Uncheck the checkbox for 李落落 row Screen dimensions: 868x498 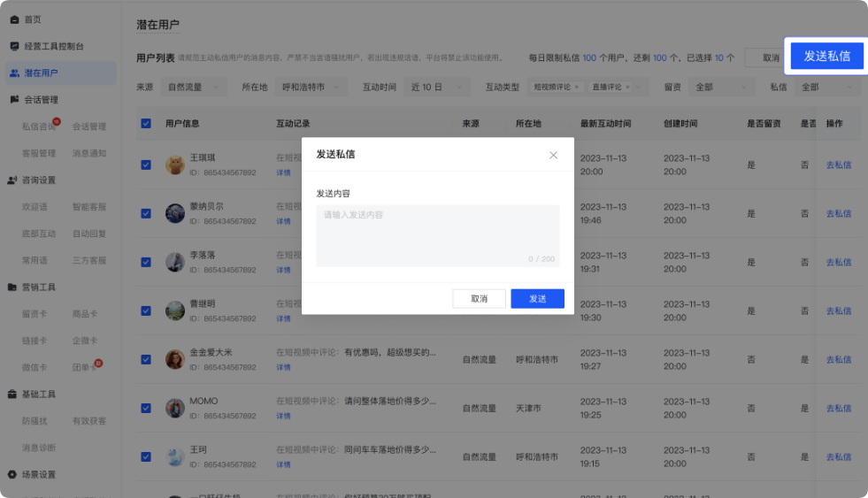[146, 263]
